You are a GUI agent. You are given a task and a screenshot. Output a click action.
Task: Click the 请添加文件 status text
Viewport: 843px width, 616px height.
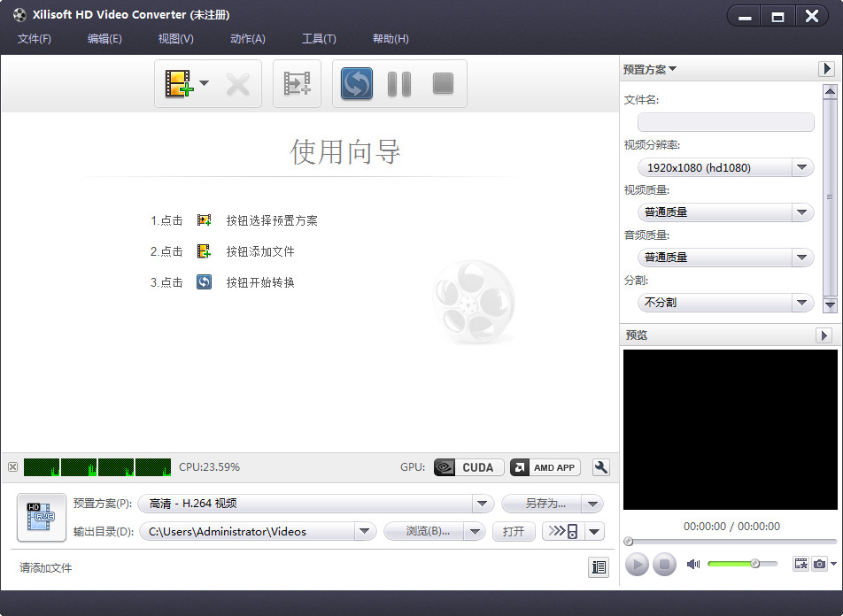(x=46, y=567)
